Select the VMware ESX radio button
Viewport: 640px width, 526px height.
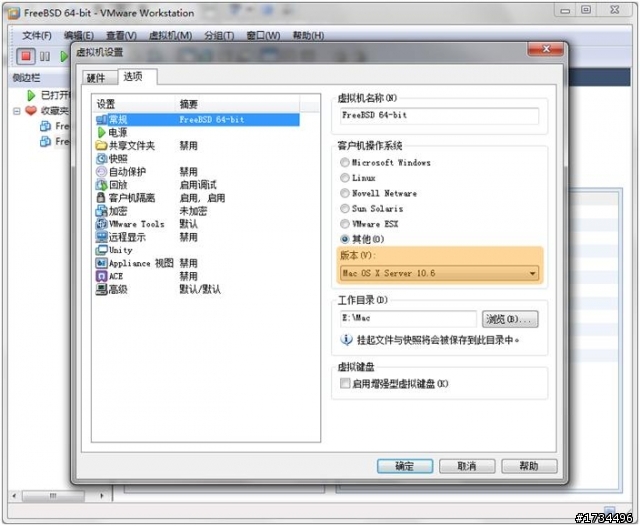pyautogui.click(x=345, y=224)
